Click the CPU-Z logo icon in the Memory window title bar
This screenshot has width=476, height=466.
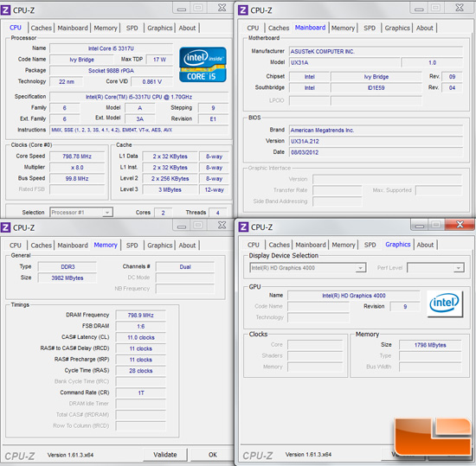pos(5,227)
